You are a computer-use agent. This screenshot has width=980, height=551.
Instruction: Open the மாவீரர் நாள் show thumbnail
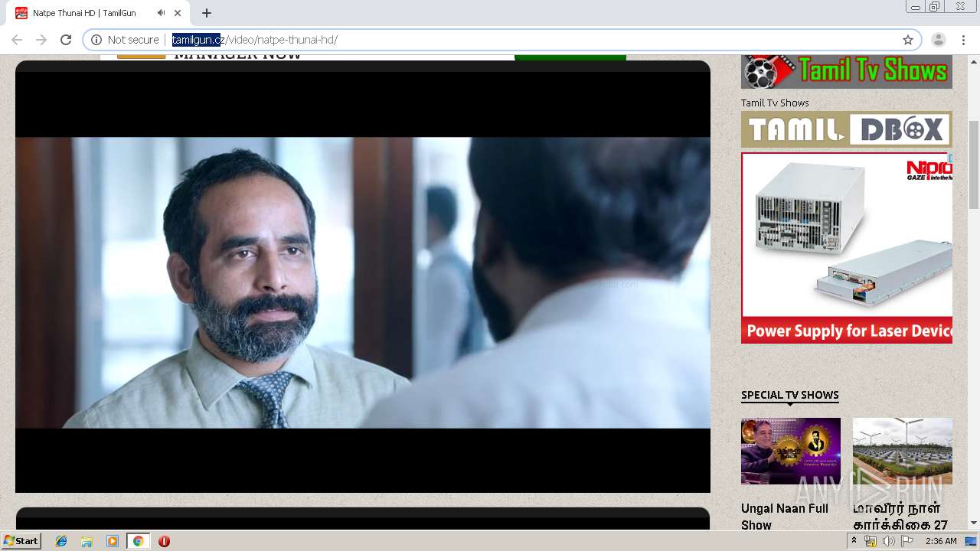(x=903, y=451)
